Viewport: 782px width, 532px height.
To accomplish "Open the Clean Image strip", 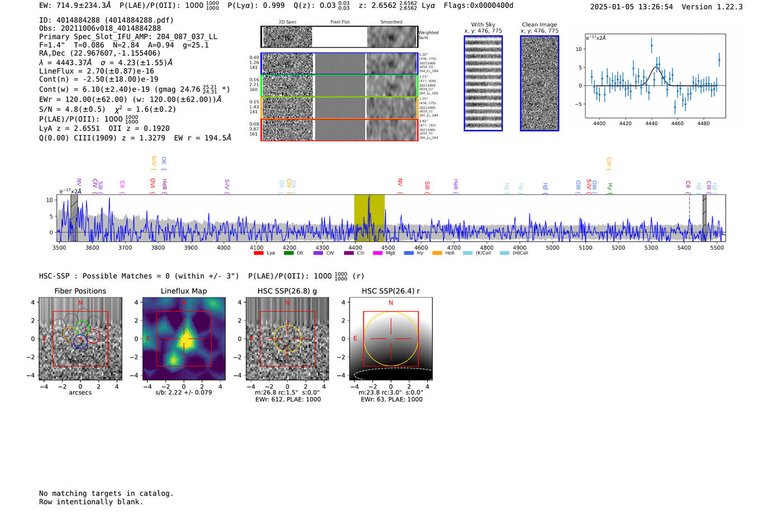I will pos(540,83).
